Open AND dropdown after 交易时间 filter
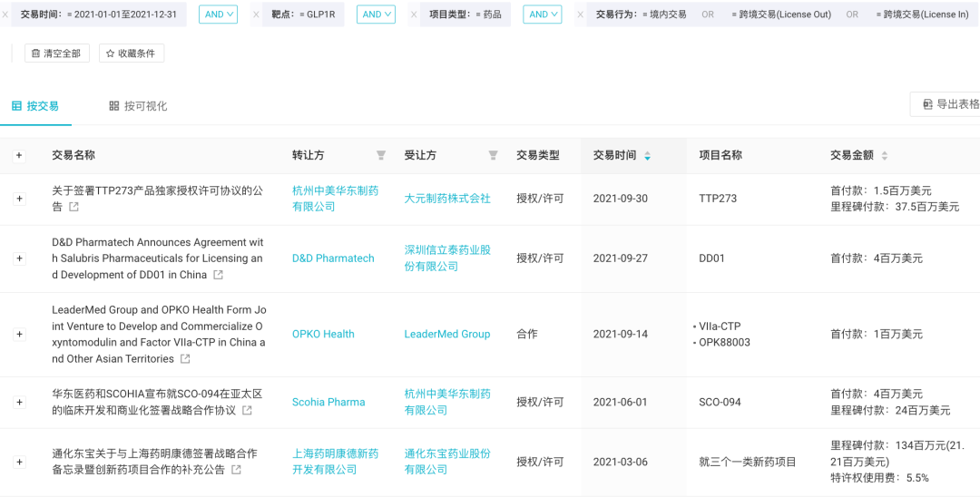 click(x=218, y=14)
